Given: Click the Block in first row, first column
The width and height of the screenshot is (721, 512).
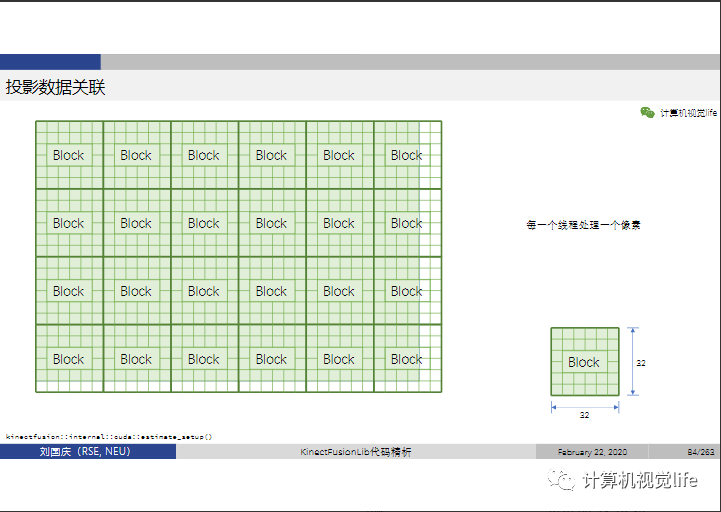Looking at the screenshot, I should point(69,155).
